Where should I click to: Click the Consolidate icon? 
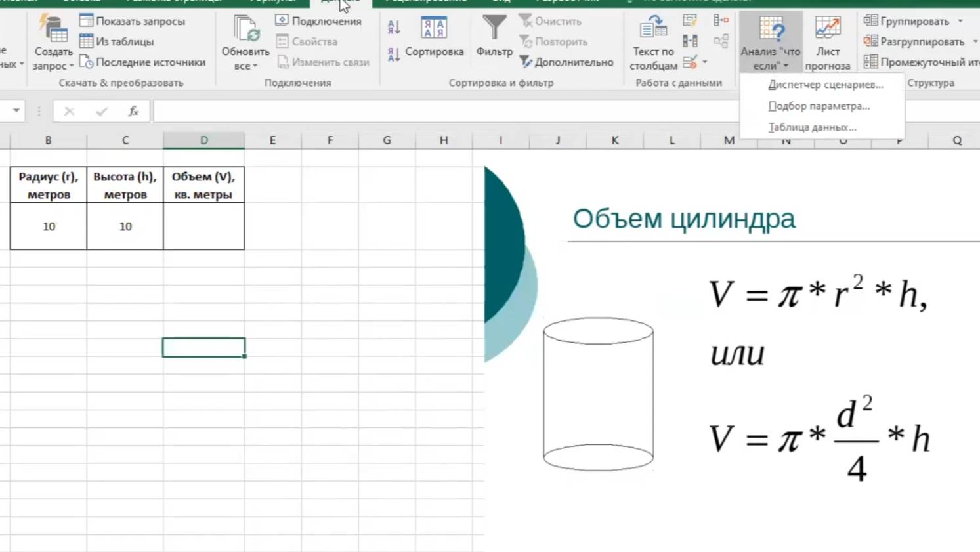coord(721,20)
